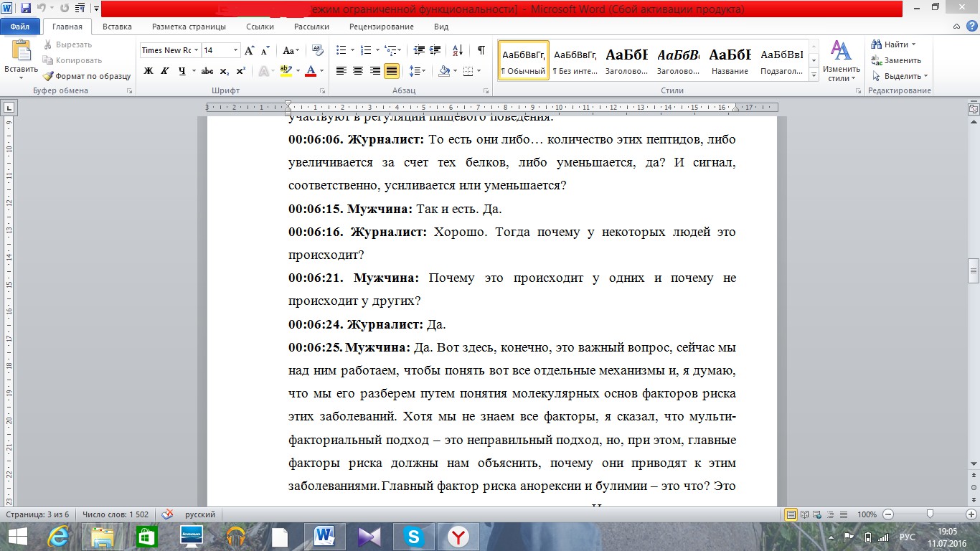
Task: Click Save icon in Quick Access Toolbar
Action: click(x=25, y=9)
